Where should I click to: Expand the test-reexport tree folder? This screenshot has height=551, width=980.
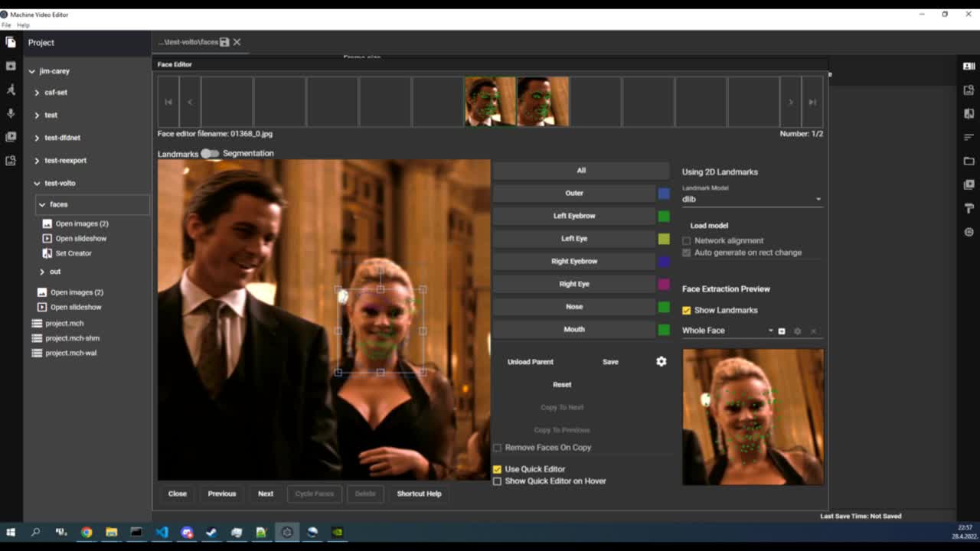[x=37, y=161]
